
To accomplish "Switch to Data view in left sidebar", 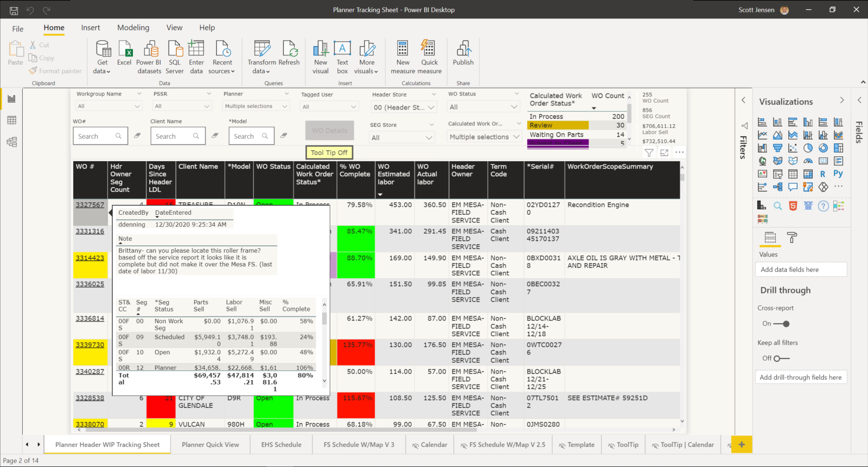I will click(x=11, y=120).
